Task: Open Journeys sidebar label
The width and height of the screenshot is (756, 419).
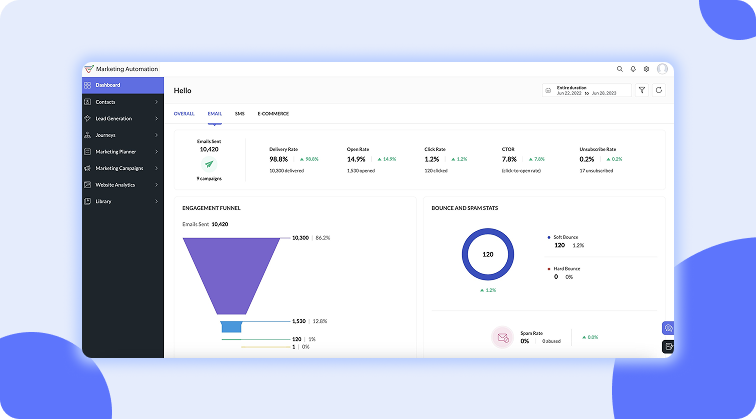Action: 105,135
